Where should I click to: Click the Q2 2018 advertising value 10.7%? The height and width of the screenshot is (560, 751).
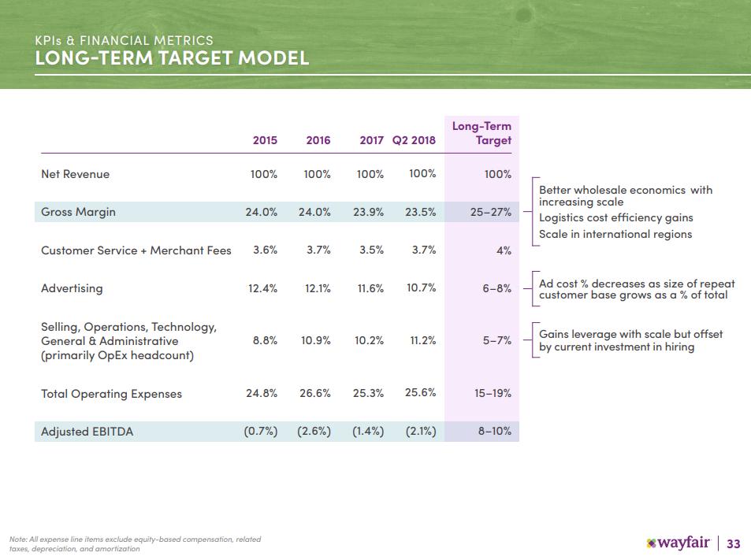coord(421,288)
